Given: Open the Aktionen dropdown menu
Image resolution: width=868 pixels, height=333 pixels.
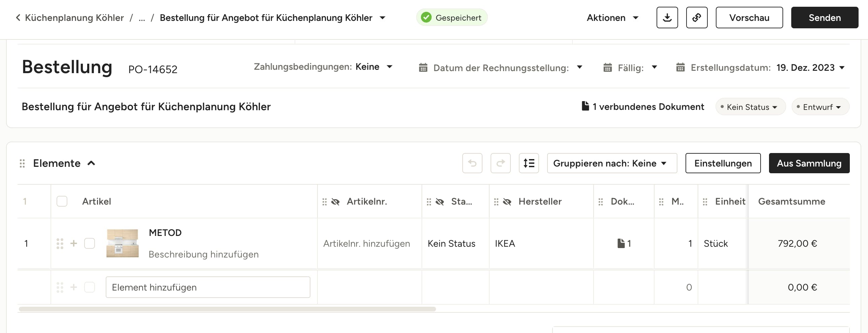Looking at the screenshot, I should 612,18.
